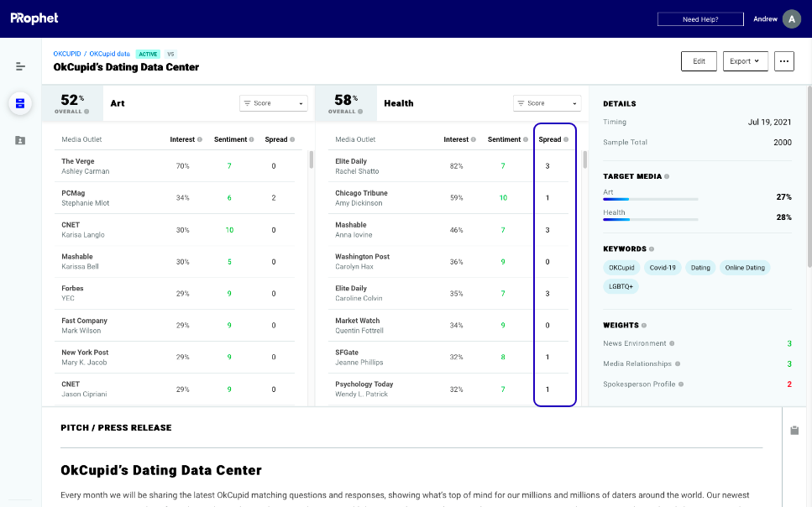Viewport: 812px width, 507px height.
Task: Click info icon beside Health Interest column
Action: (x=474, y=139)
